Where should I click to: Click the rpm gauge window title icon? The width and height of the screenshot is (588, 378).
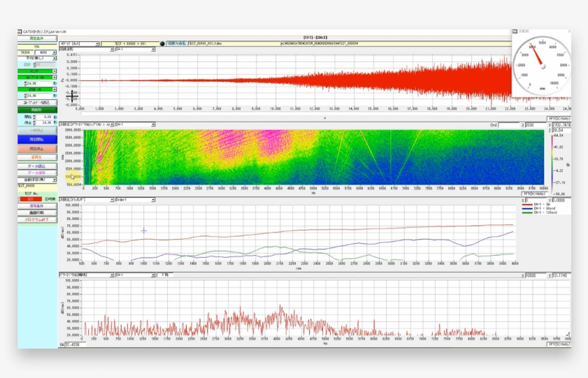[515, 31]
